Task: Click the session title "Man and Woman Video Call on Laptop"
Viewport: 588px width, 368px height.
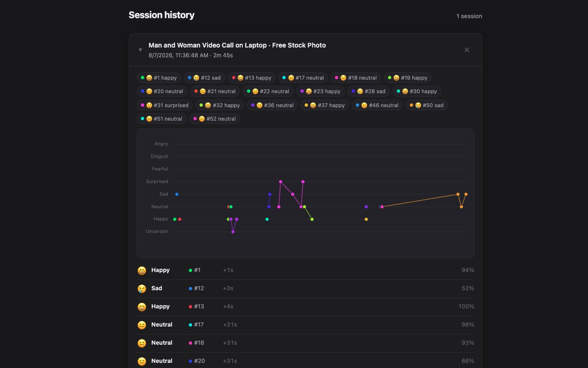Action: coord(208,45)
